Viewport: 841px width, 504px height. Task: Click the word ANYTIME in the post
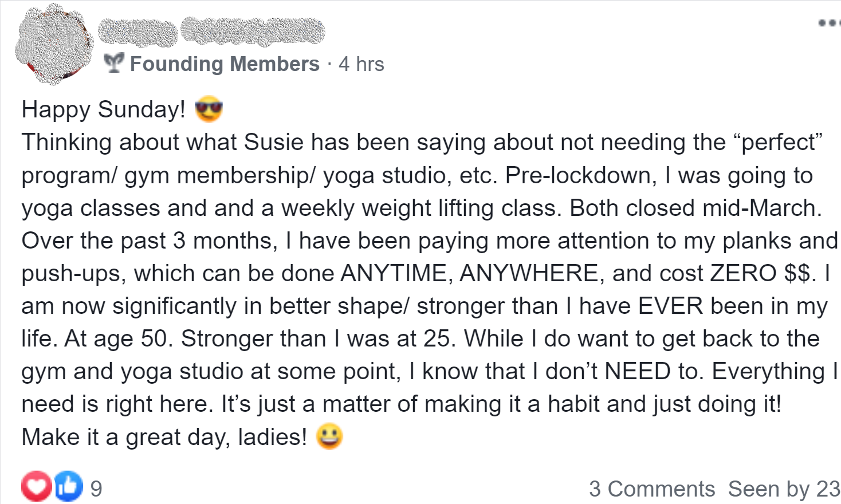pos(392,273)
